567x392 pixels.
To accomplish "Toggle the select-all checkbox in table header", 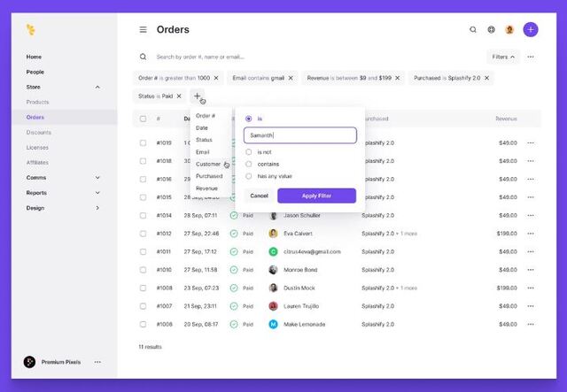I will pyautogui.click(x=144, y=119).
